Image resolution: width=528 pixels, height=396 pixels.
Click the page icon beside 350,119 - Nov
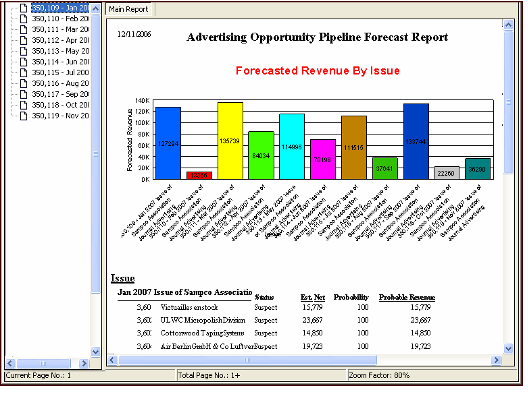[x=23, y=116]
